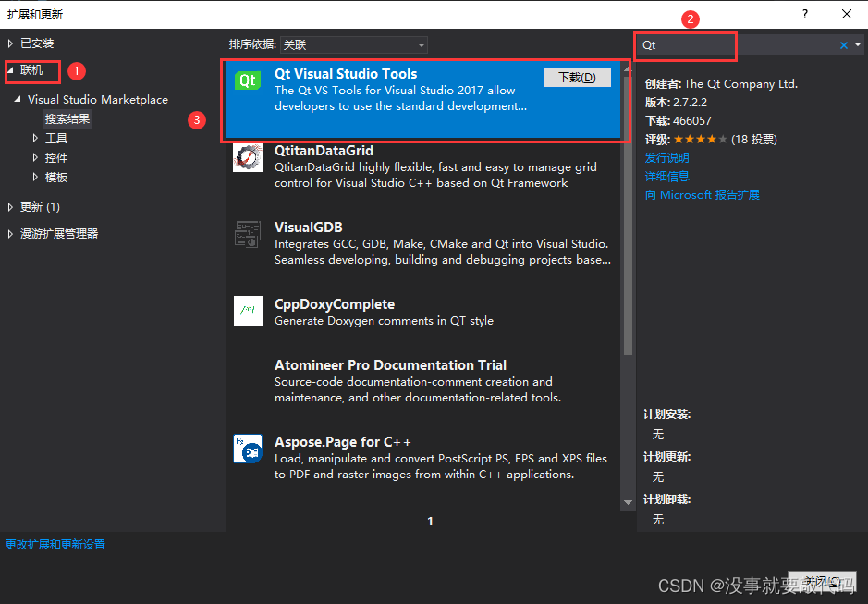Viewport: 868px width, 604px height.
Task: Expand the 更新 (1) node
Action: pyautogui.click(x=10, y=207)
